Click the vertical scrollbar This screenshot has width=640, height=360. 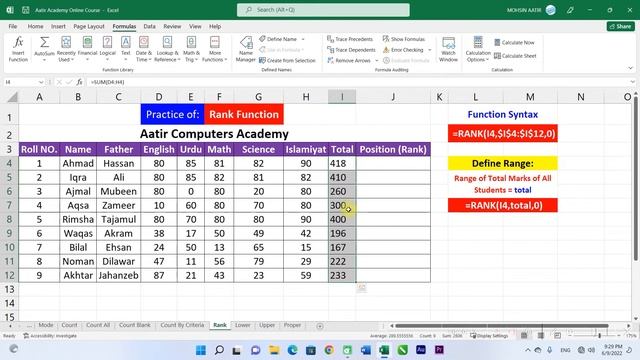pyautogui.click(x=636, y=180)
